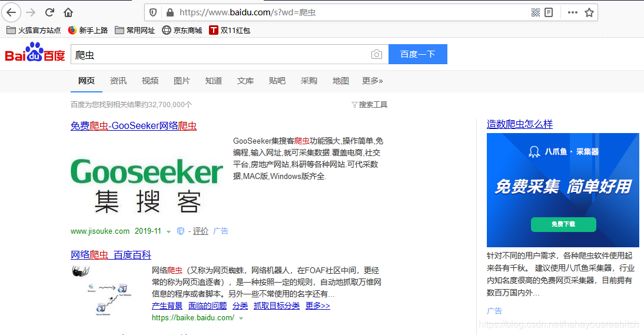Open the 面临的问题 sub-link
644x335 pixels.
[207, 306]
